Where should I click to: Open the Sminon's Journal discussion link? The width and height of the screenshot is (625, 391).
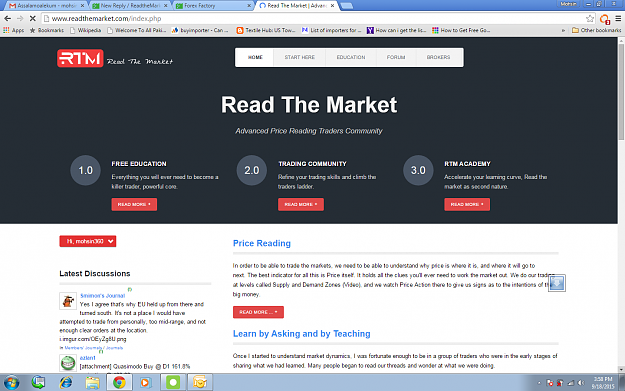tap(102, 296)
